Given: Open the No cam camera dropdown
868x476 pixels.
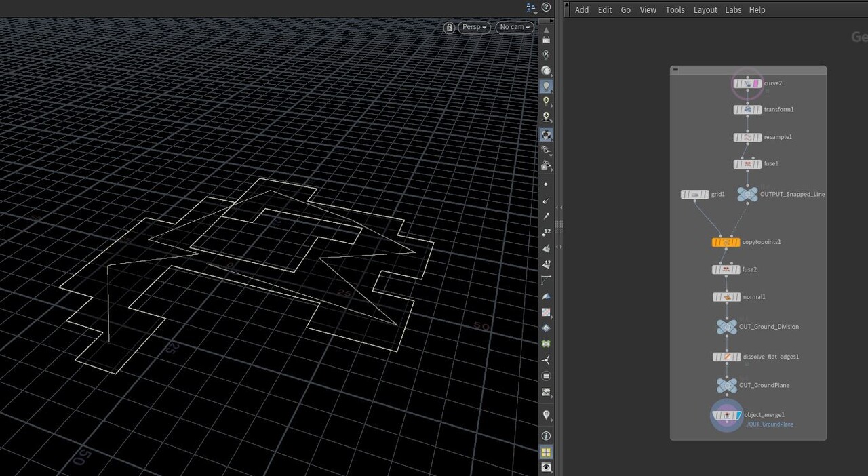Looking at the screenshot, I should pyautogui.click(x=514, y=27).
